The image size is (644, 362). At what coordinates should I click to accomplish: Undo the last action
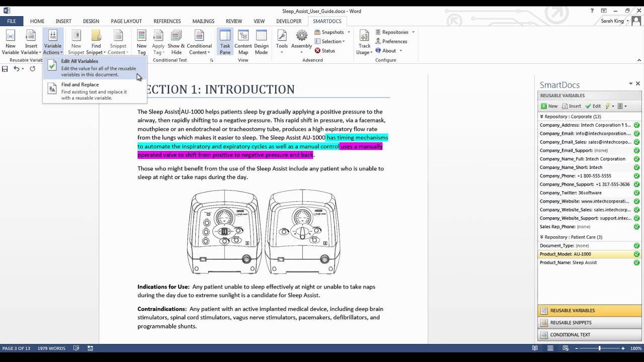[x=16, y=69]
